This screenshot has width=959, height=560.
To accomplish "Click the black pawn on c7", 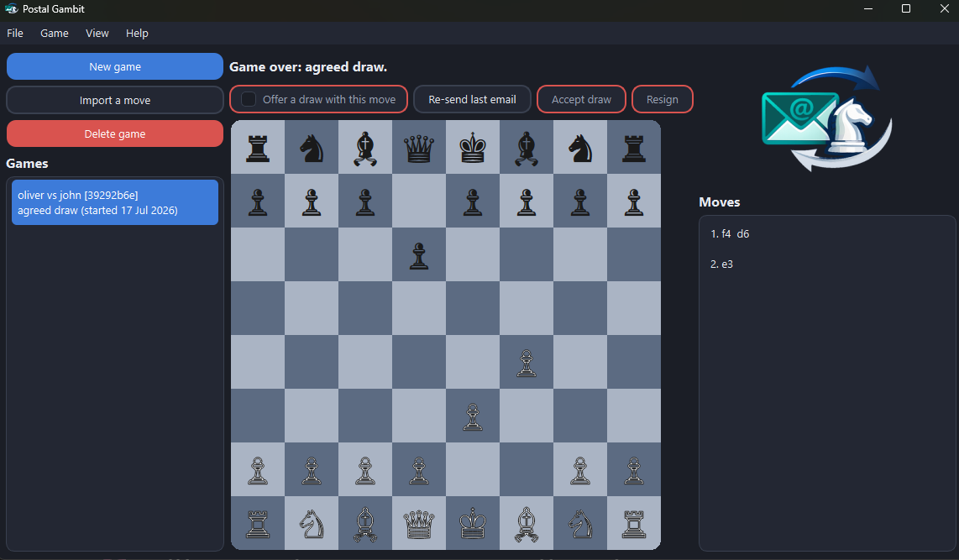I will click(365, 201).
